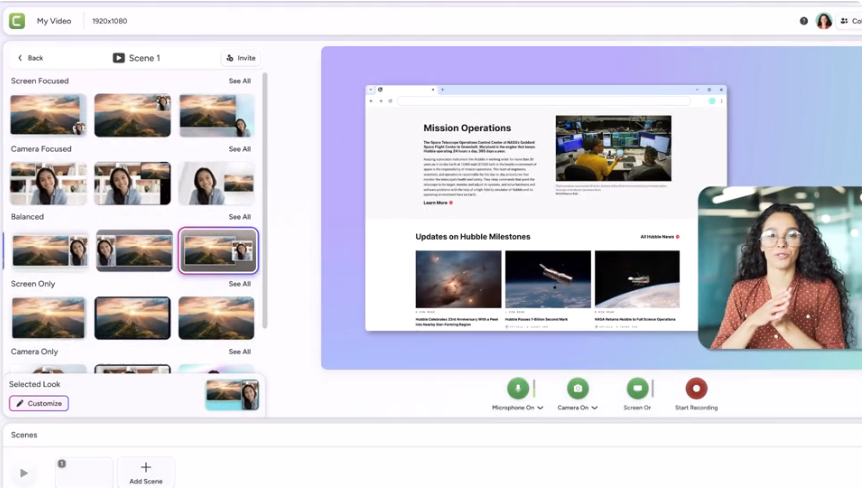Start recording with the red button
Screen dimensions: 868x492
point(697,389)
